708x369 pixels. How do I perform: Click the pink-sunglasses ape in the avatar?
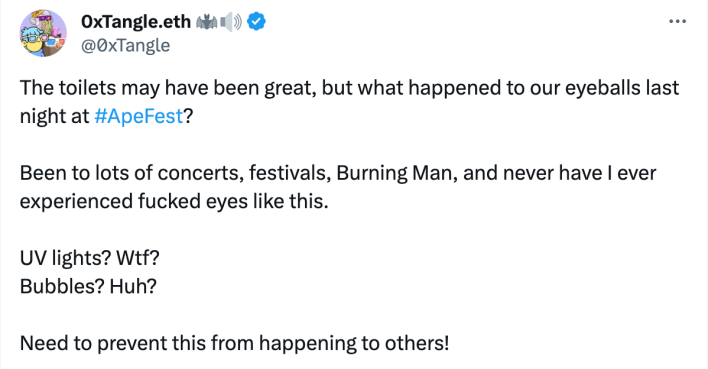click(x=45, y=22)
